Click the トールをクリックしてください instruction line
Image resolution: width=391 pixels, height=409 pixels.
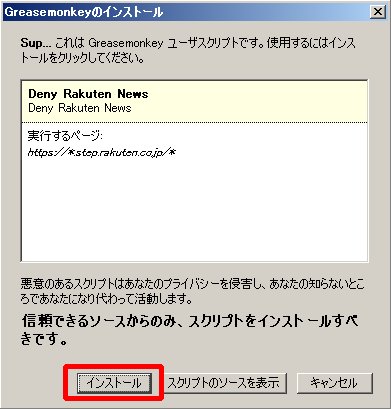click(83, 58)
